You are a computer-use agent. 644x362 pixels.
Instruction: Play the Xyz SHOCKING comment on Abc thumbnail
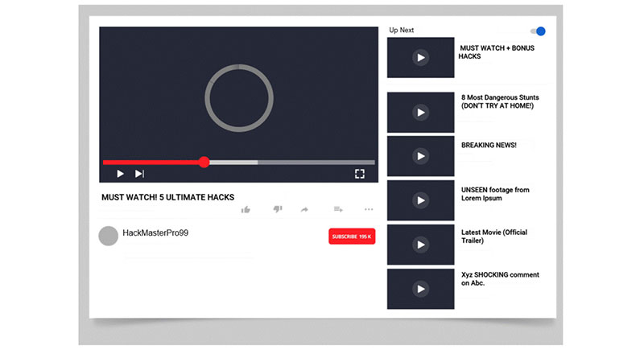click(420, 289)
